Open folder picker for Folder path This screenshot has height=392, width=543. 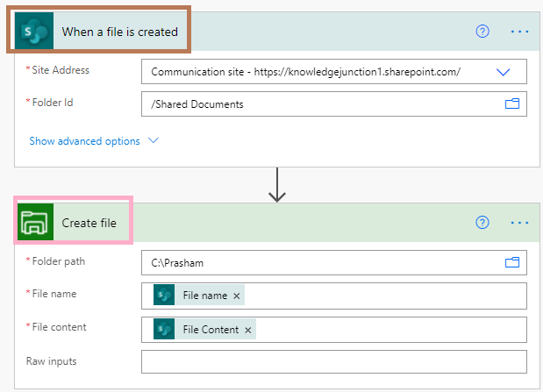point(512,262)
